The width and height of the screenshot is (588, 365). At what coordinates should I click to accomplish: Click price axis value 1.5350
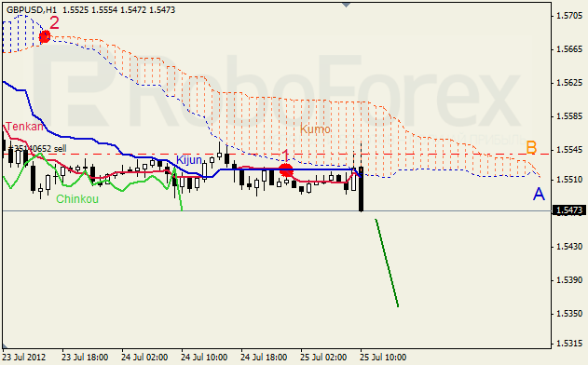[569, 313]
